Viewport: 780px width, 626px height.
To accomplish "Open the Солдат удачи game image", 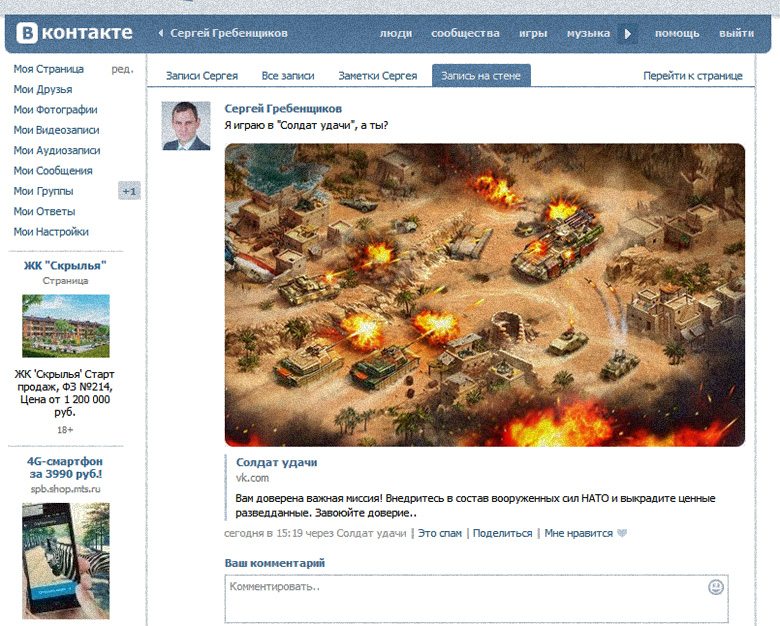I will point(484,294).
